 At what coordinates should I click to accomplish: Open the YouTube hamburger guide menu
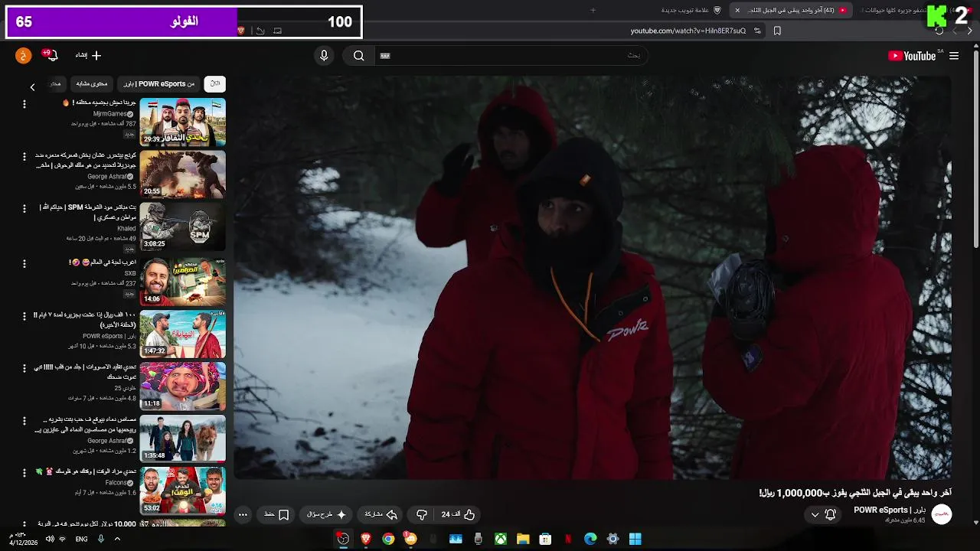tap(954, 56)
